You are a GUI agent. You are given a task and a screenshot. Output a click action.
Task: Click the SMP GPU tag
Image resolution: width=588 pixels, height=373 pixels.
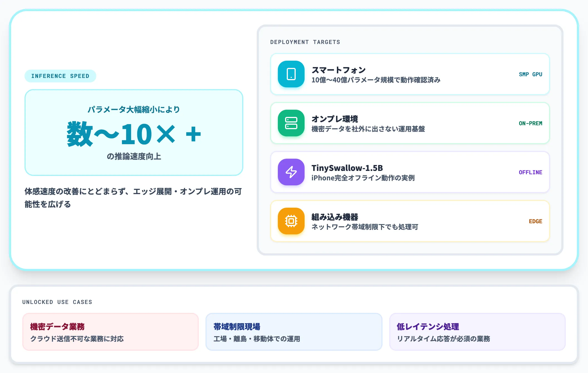click(x=530, y=74)
